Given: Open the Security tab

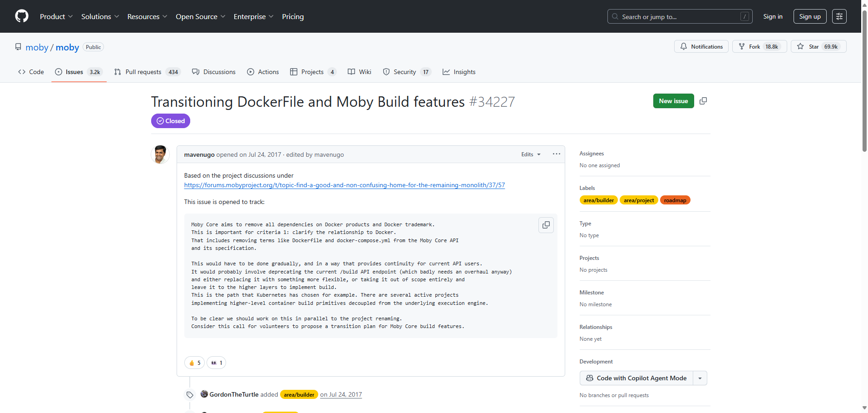Looking at the screenshot, I should pyautogui.click(x=407, y=72).
